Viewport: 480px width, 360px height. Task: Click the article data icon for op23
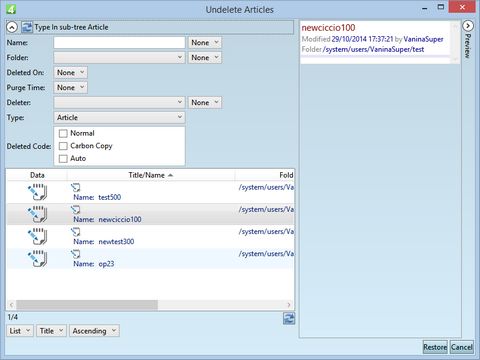pos(37,259)
